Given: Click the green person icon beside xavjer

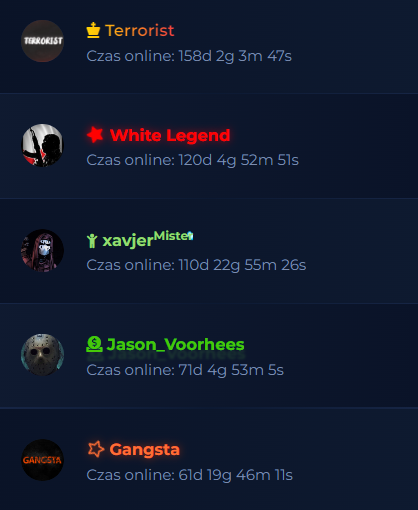Looking at the screenshot, I should (x=92, y=241).
